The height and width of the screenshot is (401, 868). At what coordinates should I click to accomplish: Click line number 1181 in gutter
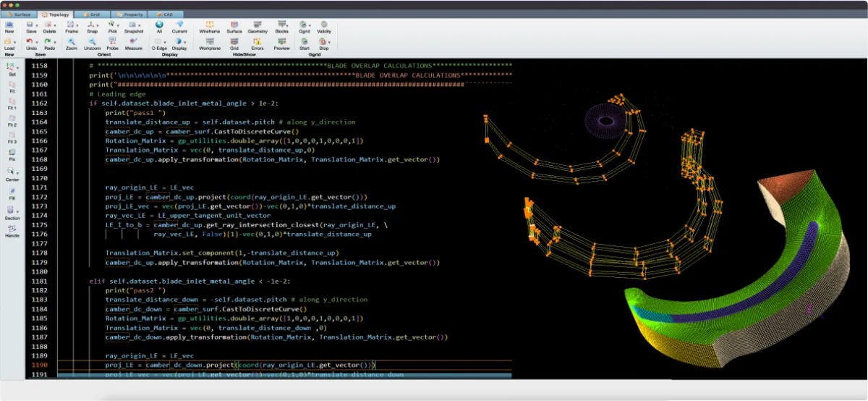point(40,281)
